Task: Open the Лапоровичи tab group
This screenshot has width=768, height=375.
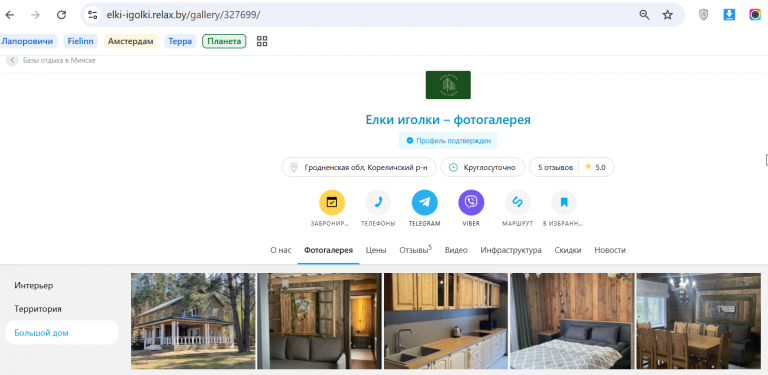Action: [28, 41]
